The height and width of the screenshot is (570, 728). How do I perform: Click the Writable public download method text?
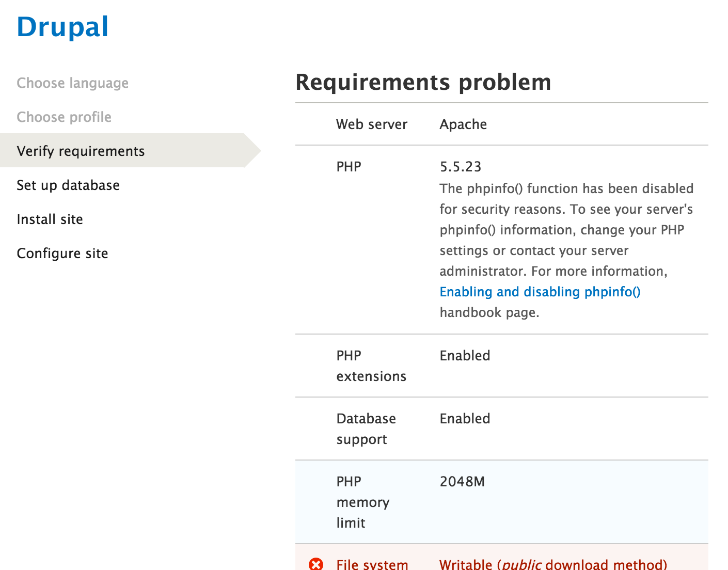point(552,564)
